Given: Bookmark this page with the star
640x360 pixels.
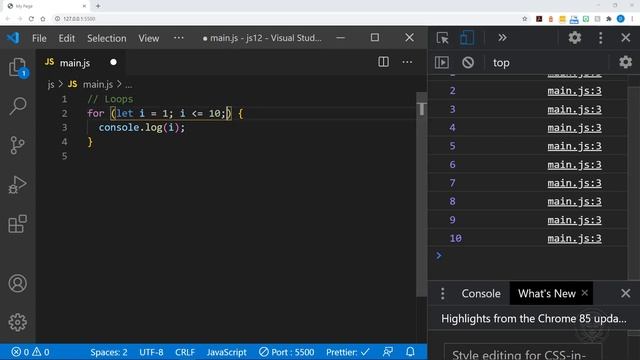Looking at the screenshot, I should point(524,19).
